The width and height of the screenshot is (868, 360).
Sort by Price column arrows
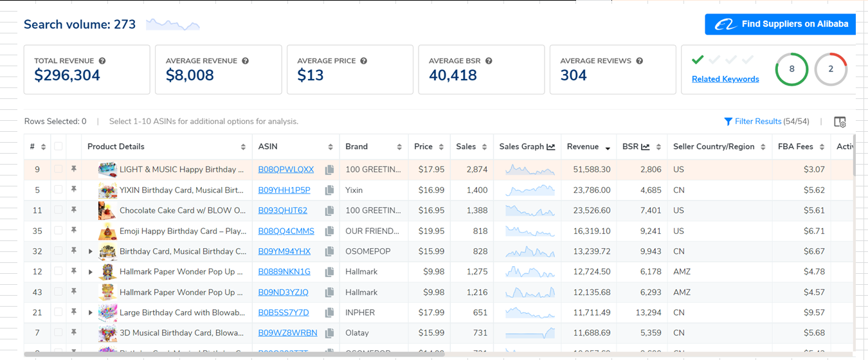tap(441, 147)
